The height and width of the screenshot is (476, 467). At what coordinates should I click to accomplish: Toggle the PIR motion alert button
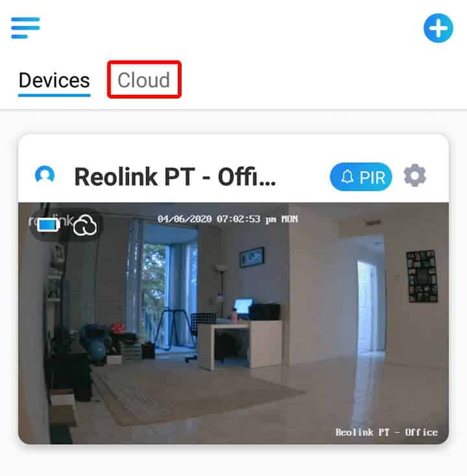pos(361,176)
